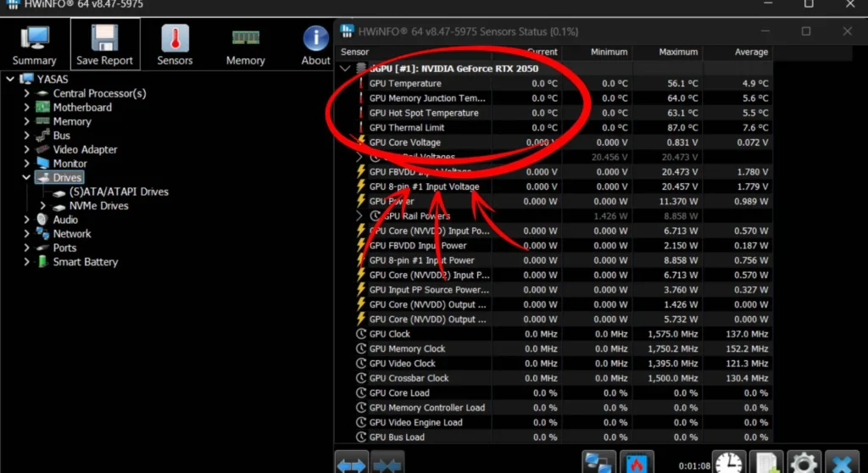This screenshot has height=473, width=868.
Task: Select GPU 8-pin #1 Input Voltage row
Action: pyautogui.click(x=554, y=186)
